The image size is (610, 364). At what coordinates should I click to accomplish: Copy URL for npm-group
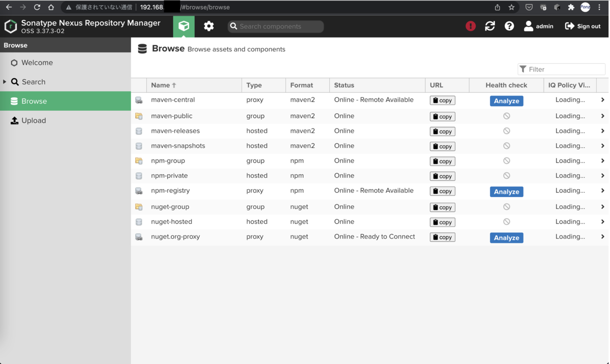442,161
